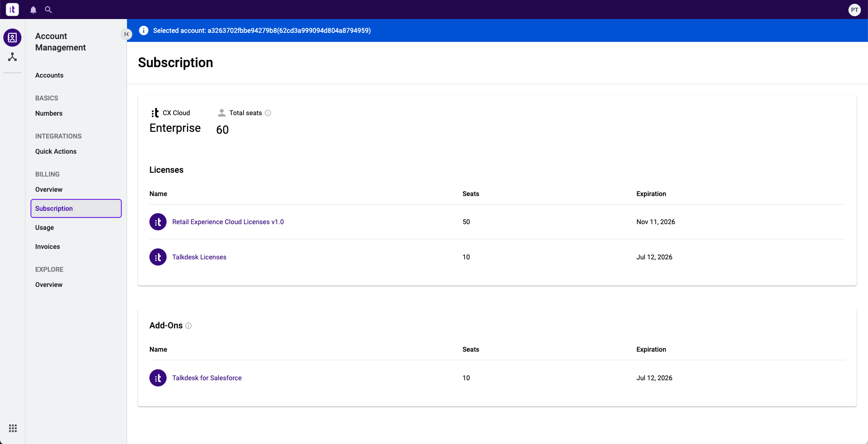868x444 pixels.
Task: Click the Retail Experience Cloud license icon
Action: pyautogui.click(x=158, y=222)
